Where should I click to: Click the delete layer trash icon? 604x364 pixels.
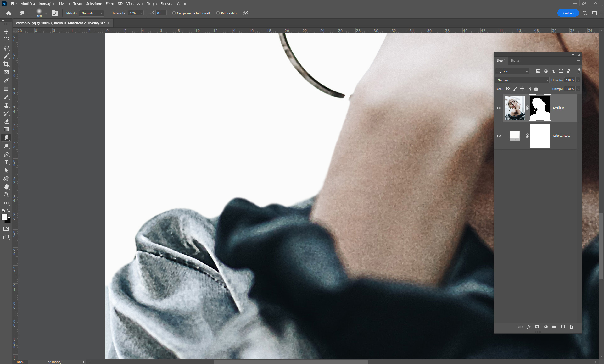pyautogui.click(x=571, y=327)
